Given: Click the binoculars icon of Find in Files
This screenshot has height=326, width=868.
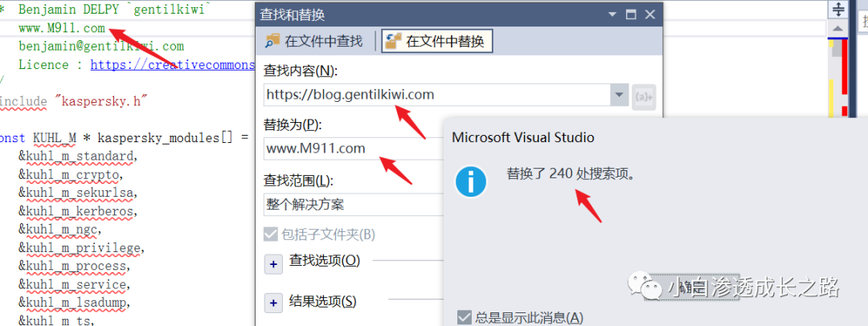Looking at the screenshot, I should tap(273, 40).
